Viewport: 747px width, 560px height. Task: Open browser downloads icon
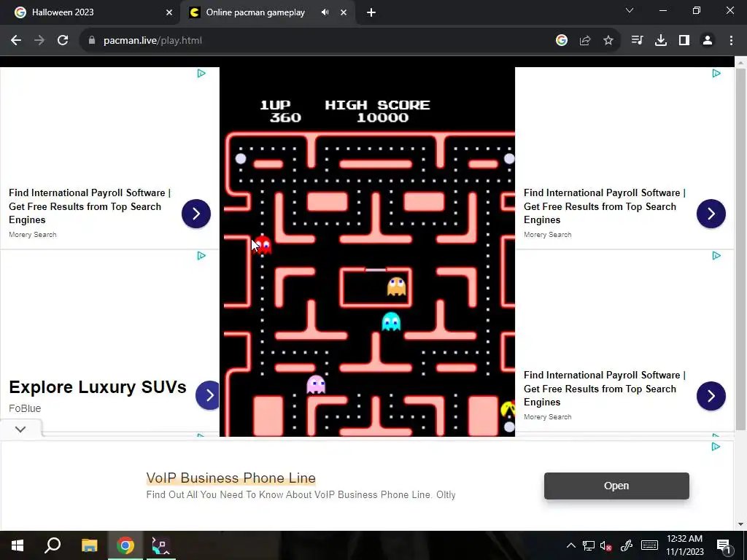pos(661,41)
